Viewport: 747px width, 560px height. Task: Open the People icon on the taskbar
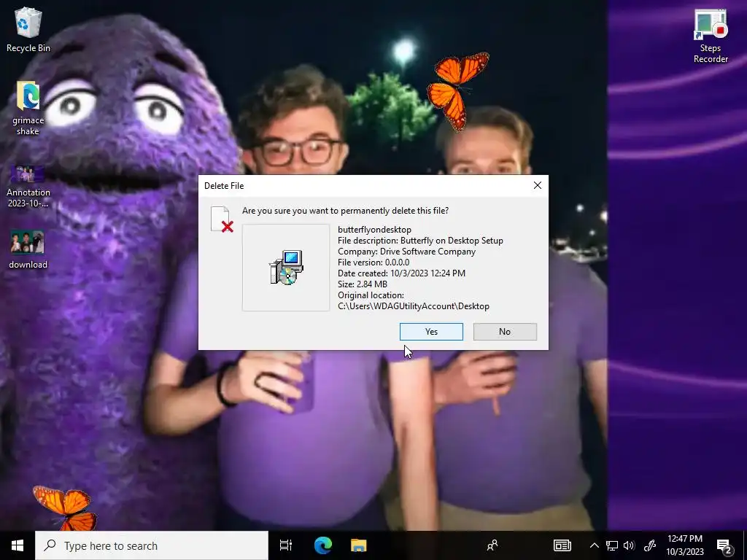pyautogui.click(x=492, y=545)
